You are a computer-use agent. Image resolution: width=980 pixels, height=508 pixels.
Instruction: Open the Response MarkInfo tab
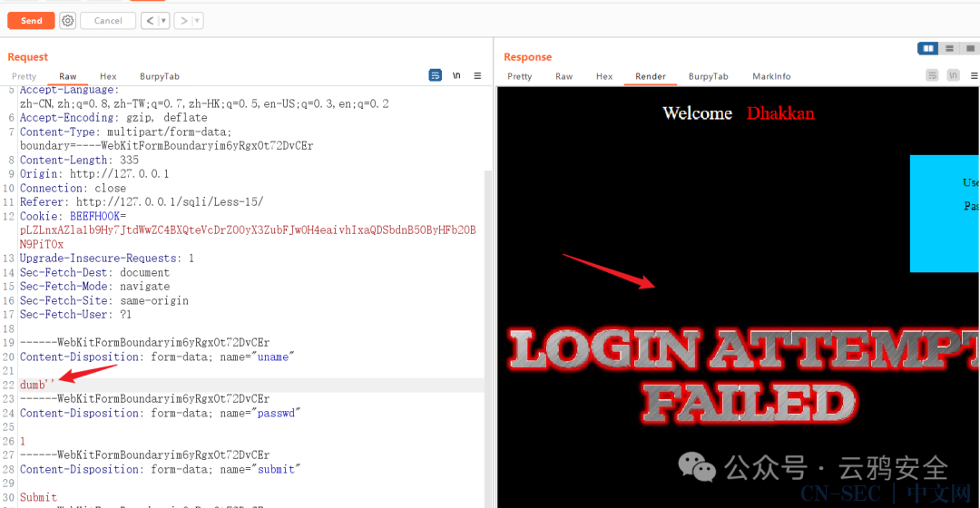[771, 76]
